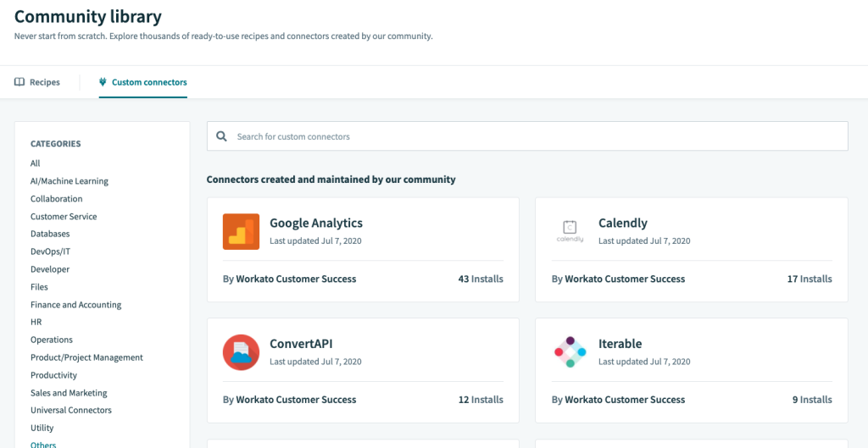This screenshot has width=868, height=448.
Task: Choose the AI/Machine Learning category
Action: [70, 181]
